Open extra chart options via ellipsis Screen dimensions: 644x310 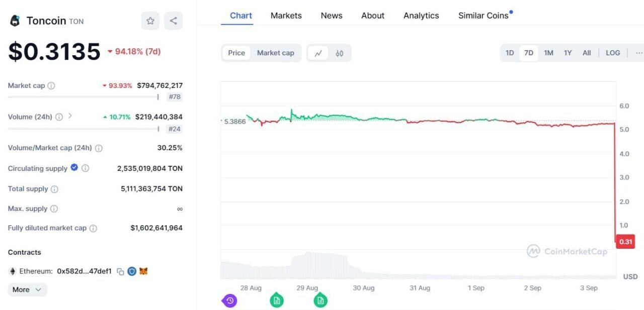tap(639, 52)
